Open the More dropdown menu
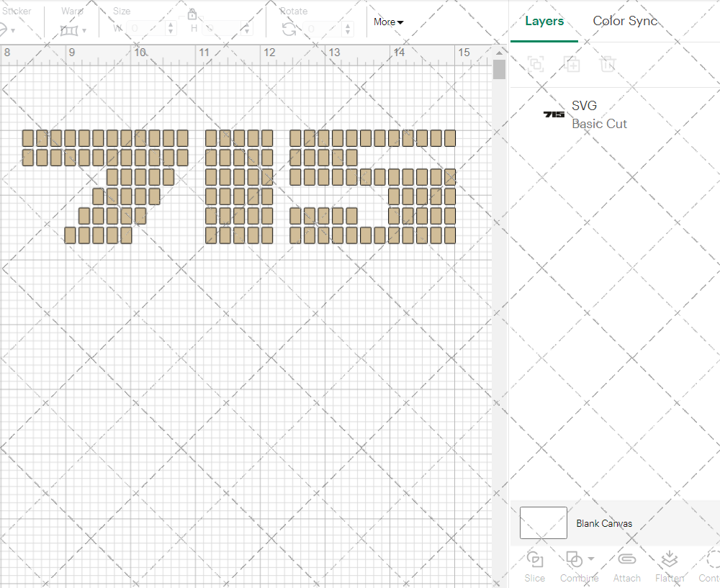This screenshot has height=588, width=720. (388, 22)
